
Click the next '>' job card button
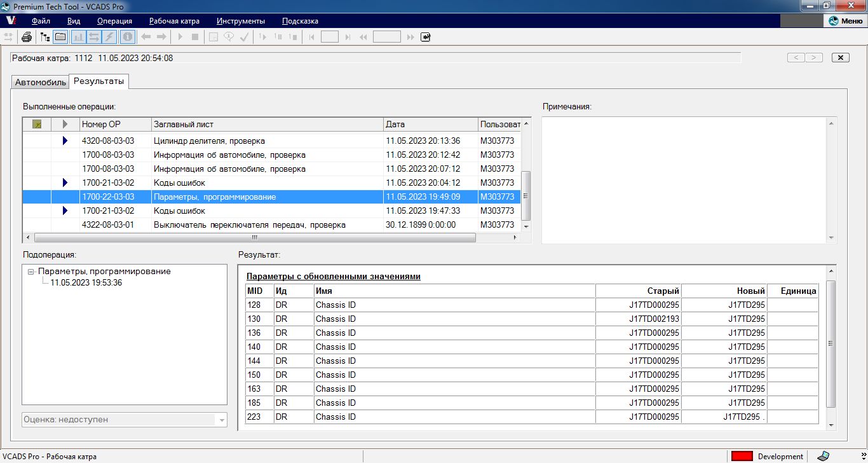[814, 57]
